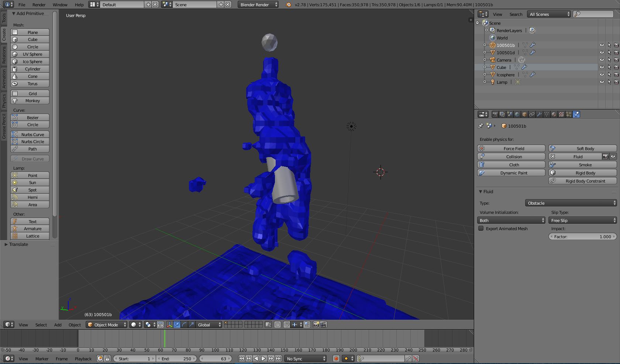Toggle fluid display in viewport eye icon

pyautogui.click(x=613, y=156)
